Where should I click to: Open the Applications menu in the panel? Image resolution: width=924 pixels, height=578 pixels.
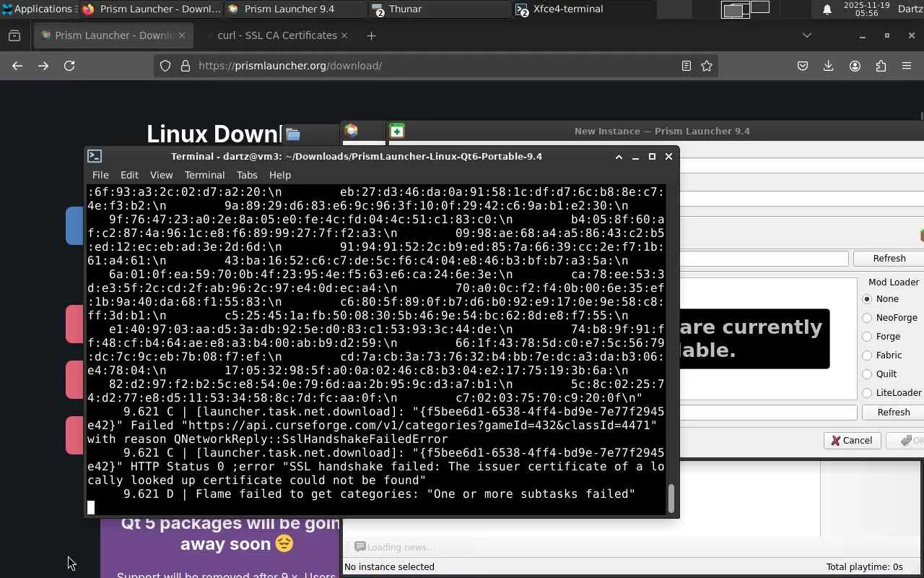click(39, 9)
